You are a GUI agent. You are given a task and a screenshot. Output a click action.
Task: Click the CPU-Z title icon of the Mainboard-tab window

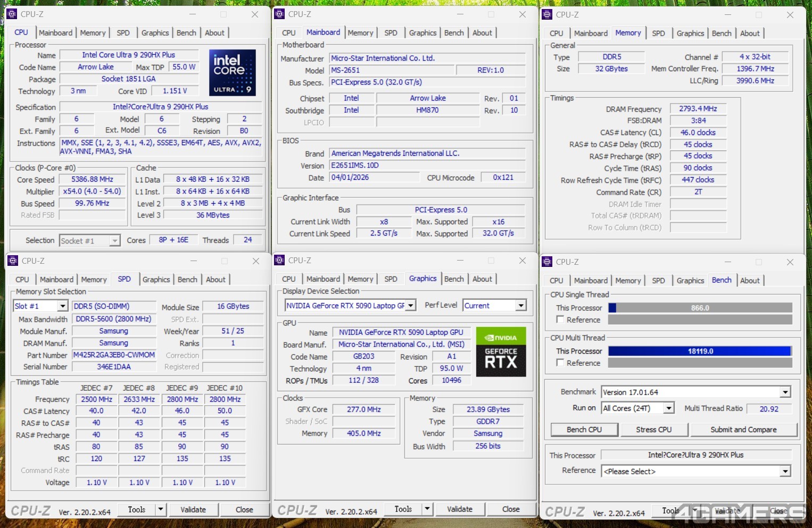pyautogui.click(x=279, y=14)
